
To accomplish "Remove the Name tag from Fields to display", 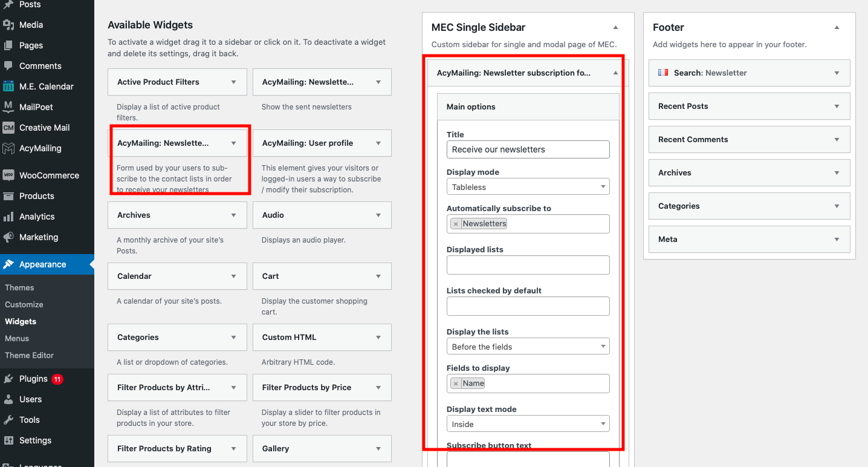I will [x=456, y=384].
